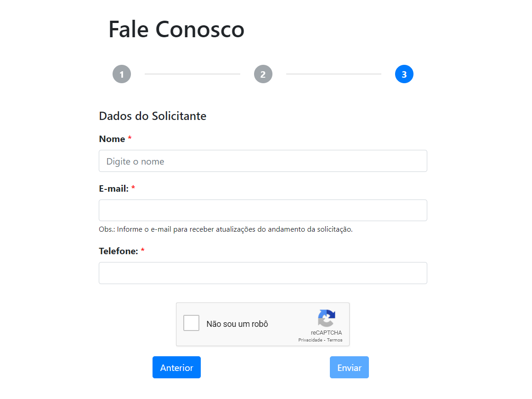Click the 'Não sou um robô' text

(x=237, y=324)
